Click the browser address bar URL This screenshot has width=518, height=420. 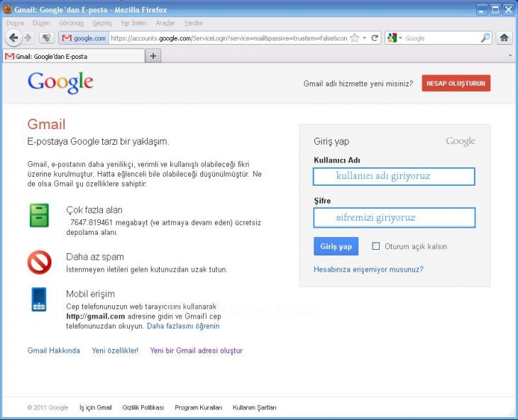point(229,38)
